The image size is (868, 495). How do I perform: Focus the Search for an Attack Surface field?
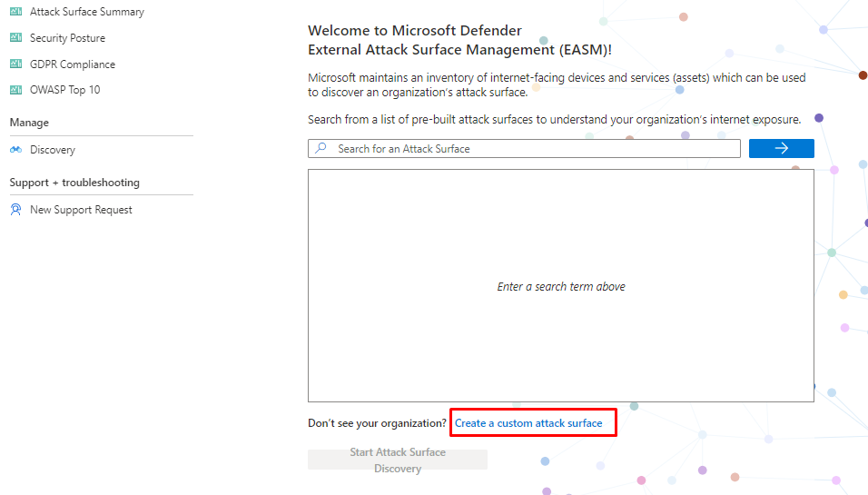[x=536, y=148]
